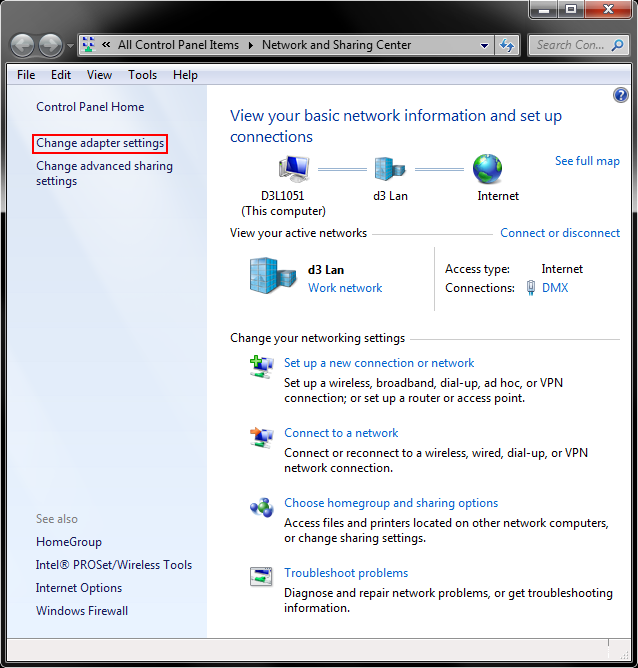
Task: Open Intel PROSet/Wireless Tools link
Action: (x=114, y=565)
